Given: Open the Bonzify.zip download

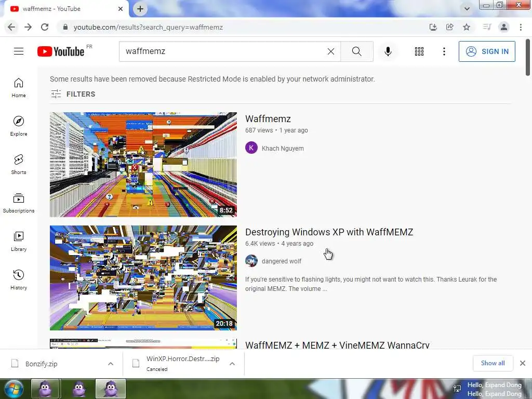Looking at the screenshot, I should pos(41,364).
